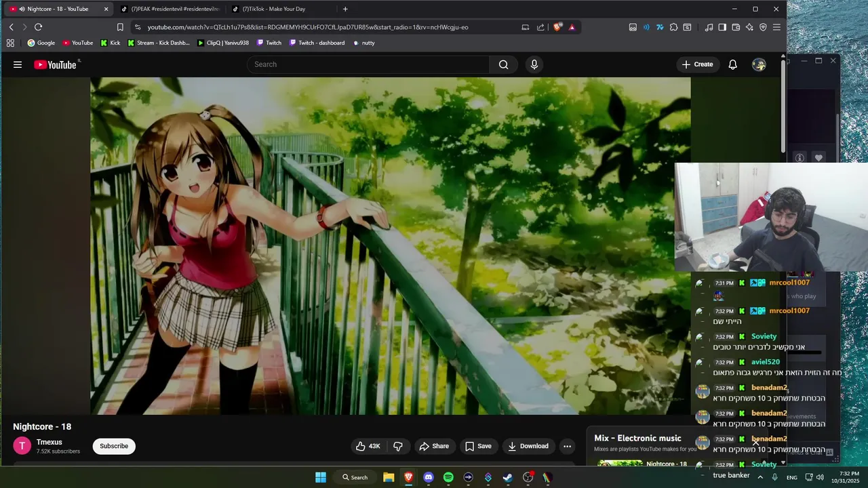The image size is (868, 488).
Task: Open Brave Wallet icon
Action: point(736,27)
